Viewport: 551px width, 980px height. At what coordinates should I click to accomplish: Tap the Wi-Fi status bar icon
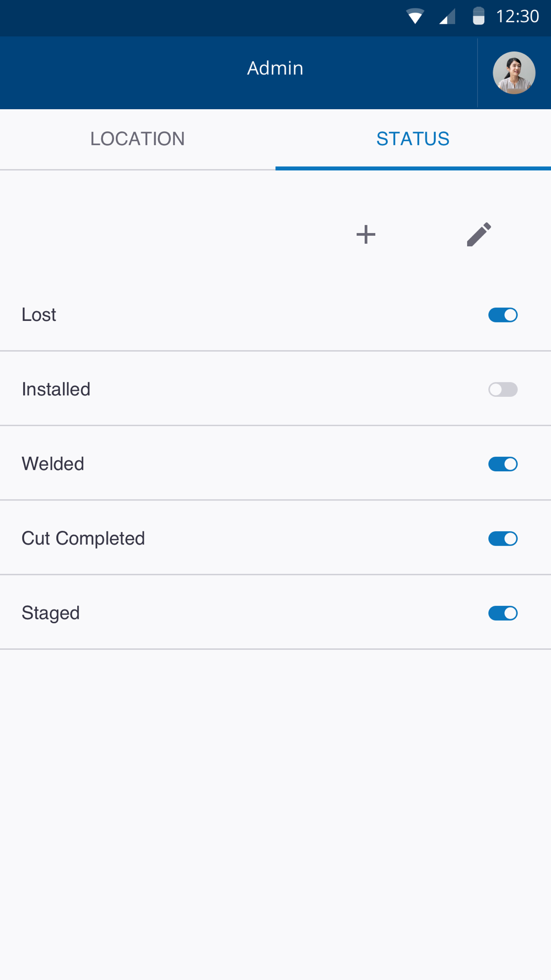415,17
